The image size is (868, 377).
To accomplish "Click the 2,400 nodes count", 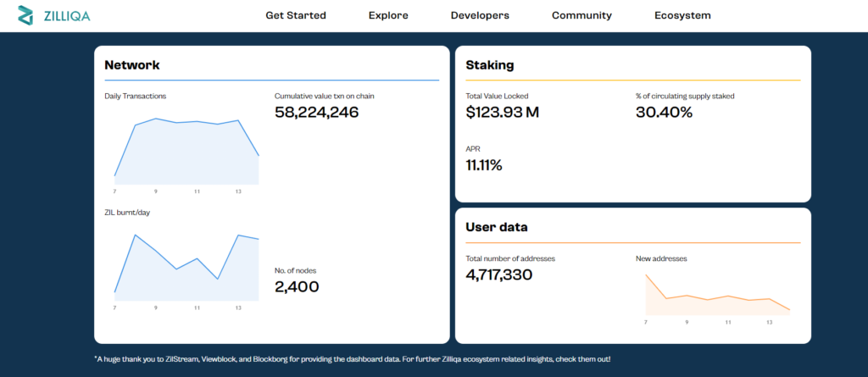I will 297,286.
